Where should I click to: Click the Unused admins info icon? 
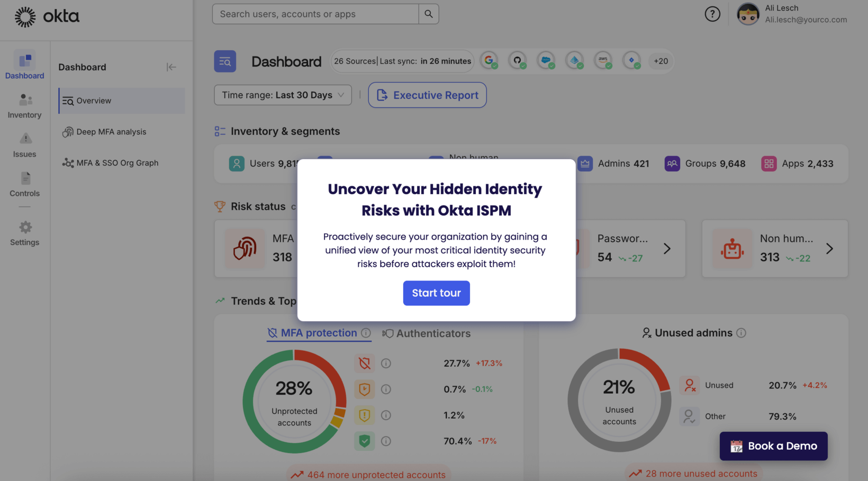click(x=741, y=333)
